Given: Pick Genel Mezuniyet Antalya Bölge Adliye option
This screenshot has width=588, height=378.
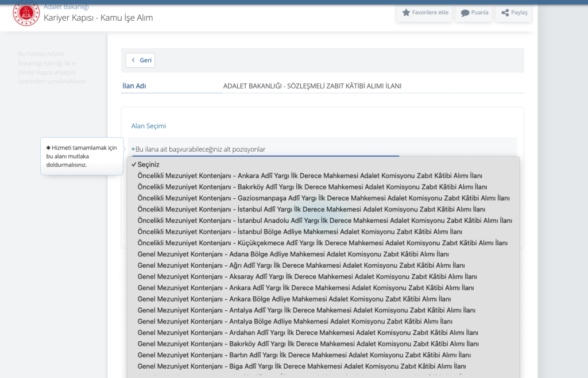Looking at the screenshot, I should pos(295,321).
